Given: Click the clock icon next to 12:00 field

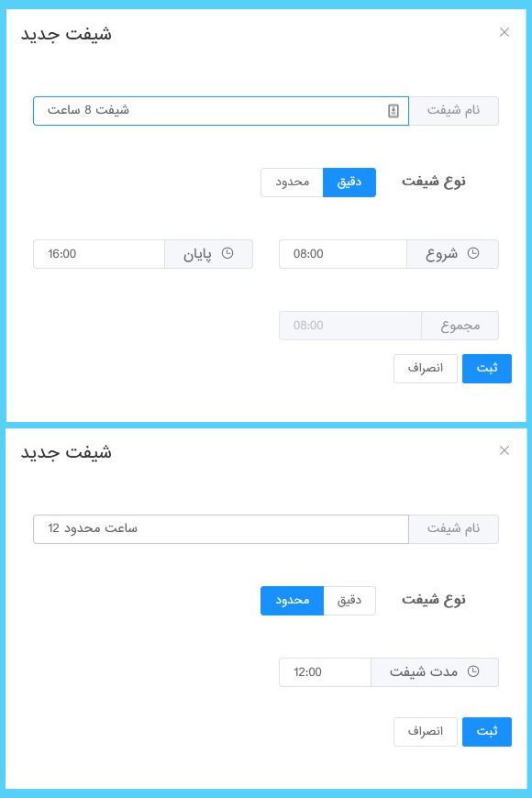Looking at the screenshot, I should pos(473,672).
